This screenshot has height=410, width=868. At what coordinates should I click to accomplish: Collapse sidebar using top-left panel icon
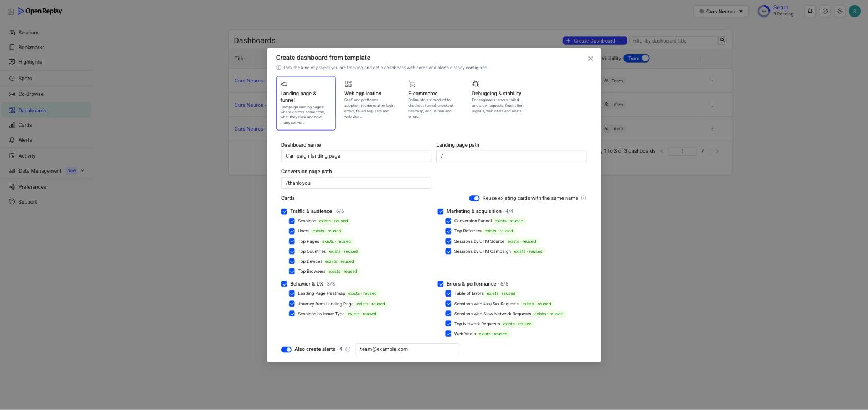11,11
